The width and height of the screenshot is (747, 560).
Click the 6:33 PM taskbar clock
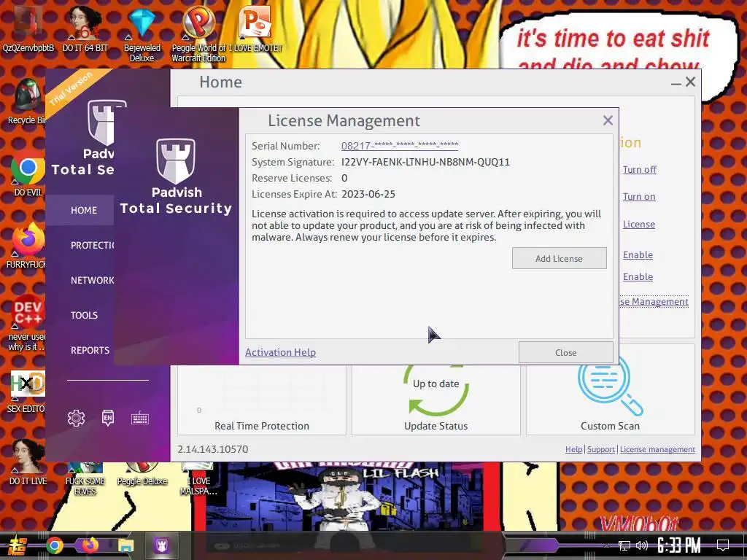(679, 545)
